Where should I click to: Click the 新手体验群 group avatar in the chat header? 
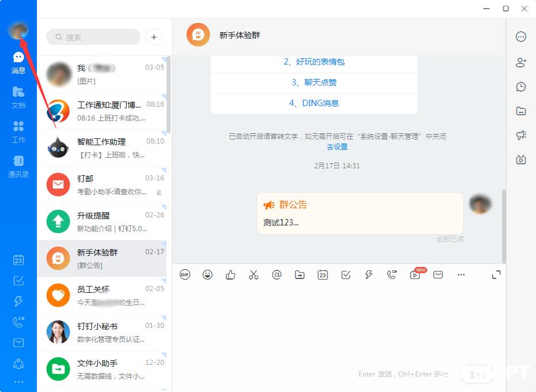pyautogui.click(x=198, y=35)
